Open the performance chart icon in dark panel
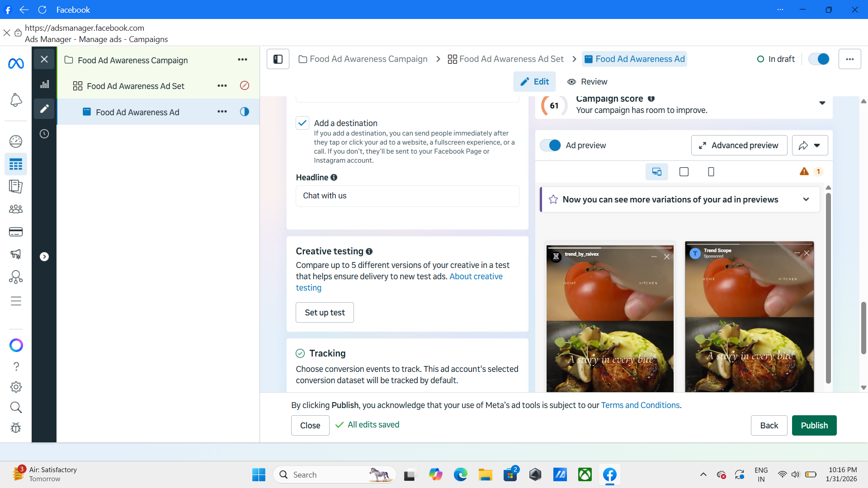868x488 pixels. click(44, 84)
